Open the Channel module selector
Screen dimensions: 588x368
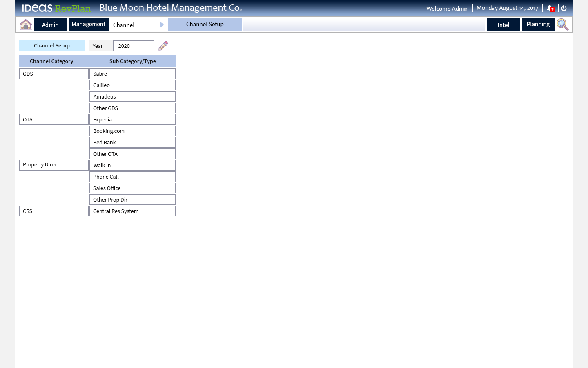coord(135,25)
